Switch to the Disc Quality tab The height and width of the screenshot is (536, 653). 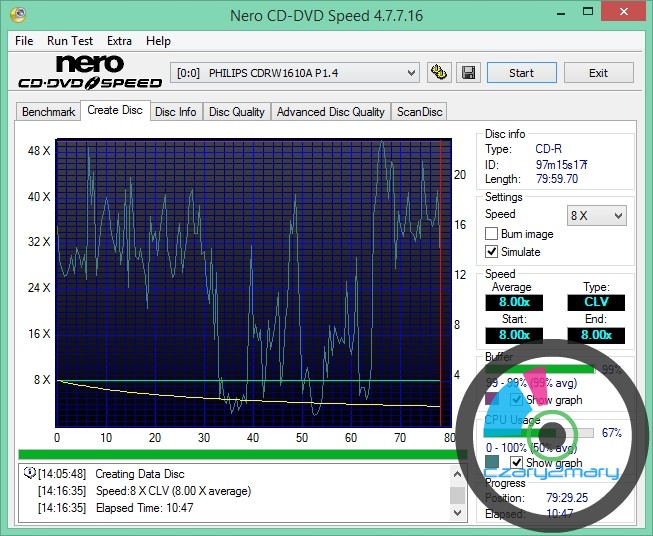coord(236,112)
